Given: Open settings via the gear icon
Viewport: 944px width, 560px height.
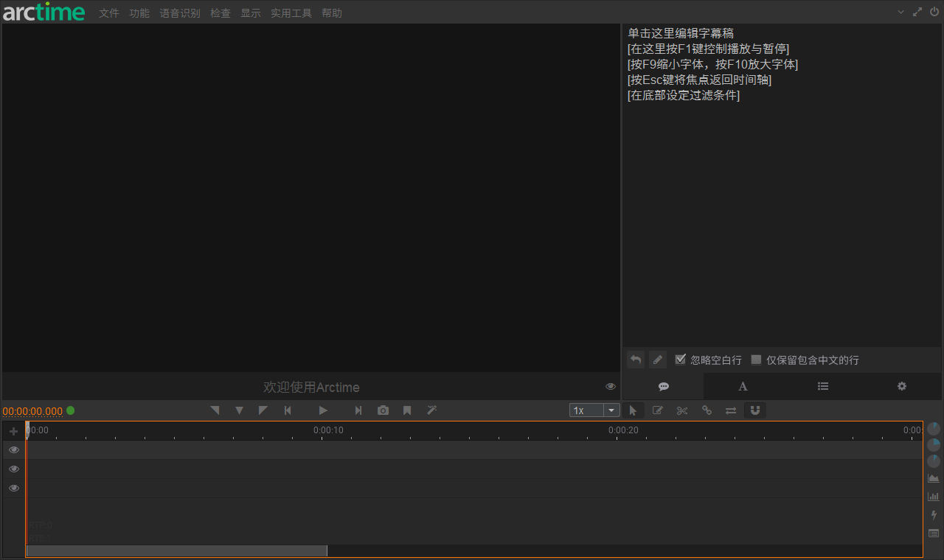Looking at the screenshot, I should click(x=901, y=386).
